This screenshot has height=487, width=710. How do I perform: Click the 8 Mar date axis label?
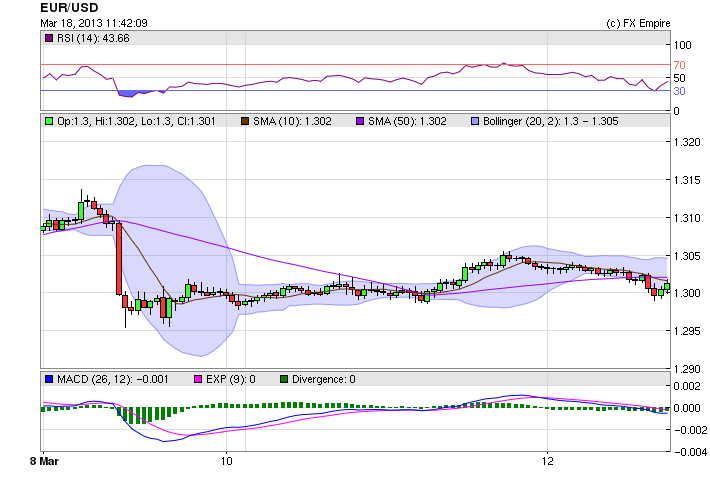pos(44,461)
